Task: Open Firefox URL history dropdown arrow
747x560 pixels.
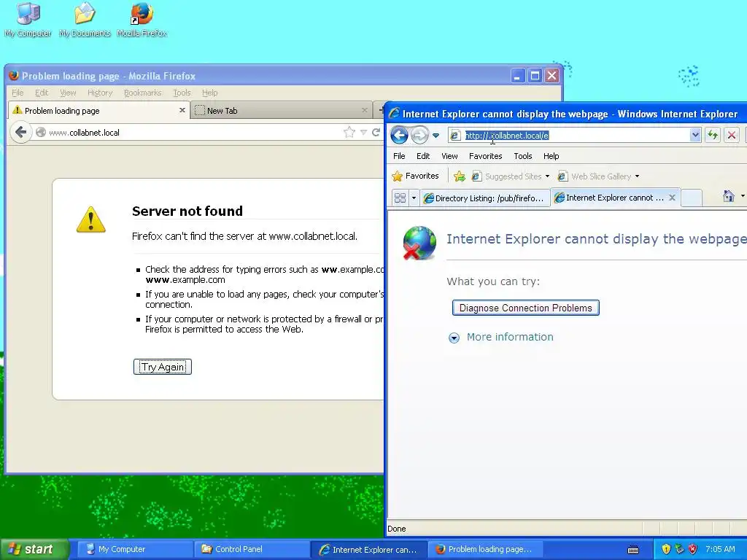Action: pos(363,133)
